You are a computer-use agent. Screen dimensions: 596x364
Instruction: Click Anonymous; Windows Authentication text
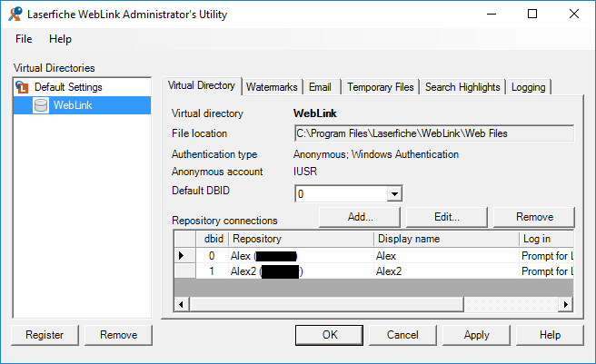(376, 154)
